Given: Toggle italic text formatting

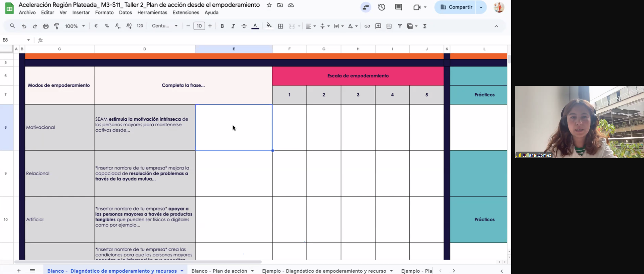Looking at the screenshot, I should (233, 26).
